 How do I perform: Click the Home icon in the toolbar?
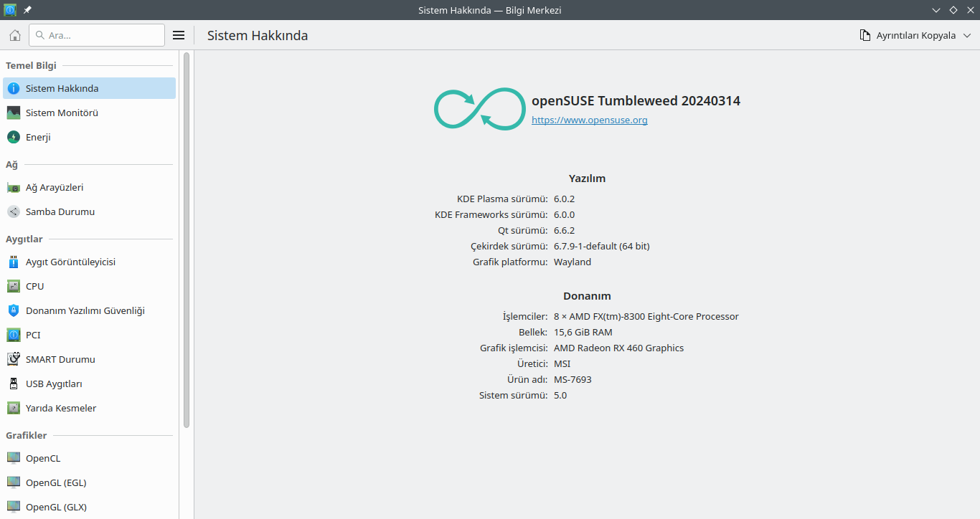(x=14, y=35)
